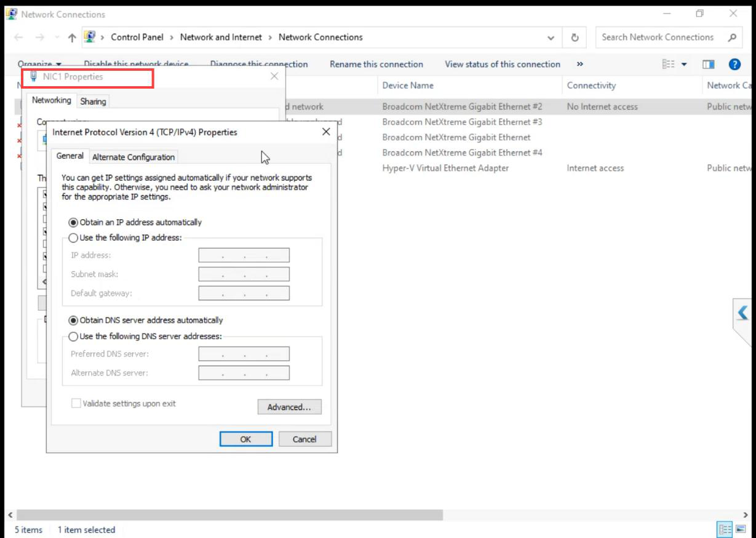Click the Preferred DNS server field
Viewport: 756px width, 538px height.
click(244, 354)
